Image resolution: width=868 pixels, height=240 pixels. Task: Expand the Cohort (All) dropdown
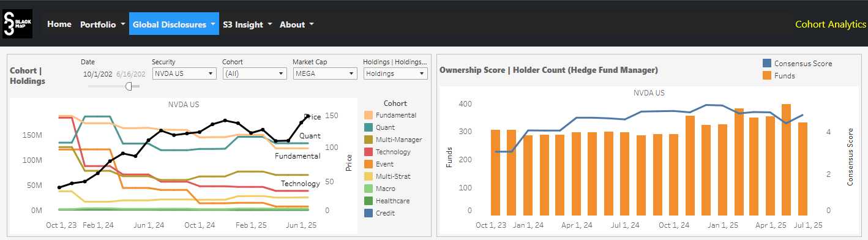pos(255,73)
